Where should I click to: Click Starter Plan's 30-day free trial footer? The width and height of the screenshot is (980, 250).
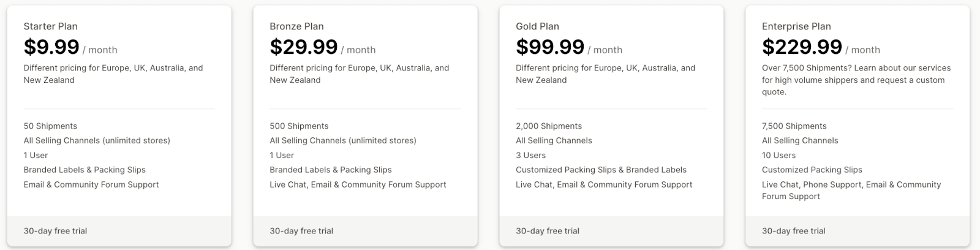(55, 231)
